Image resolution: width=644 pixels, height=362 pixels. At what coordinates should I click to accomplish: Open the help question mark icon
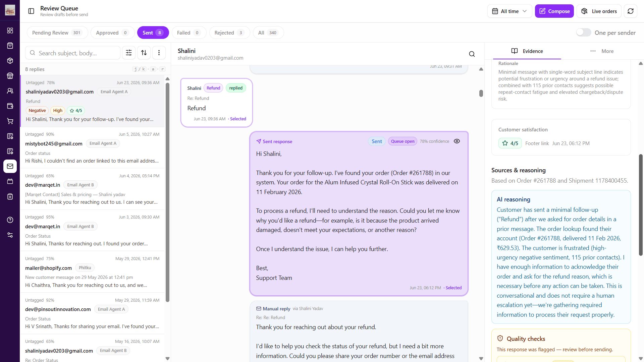coord(10,220)
